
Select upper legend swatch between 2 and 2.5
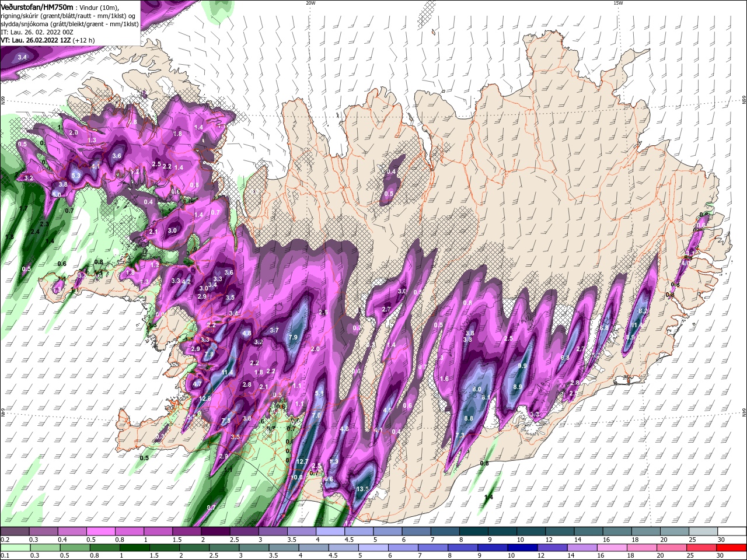point(215,531)
